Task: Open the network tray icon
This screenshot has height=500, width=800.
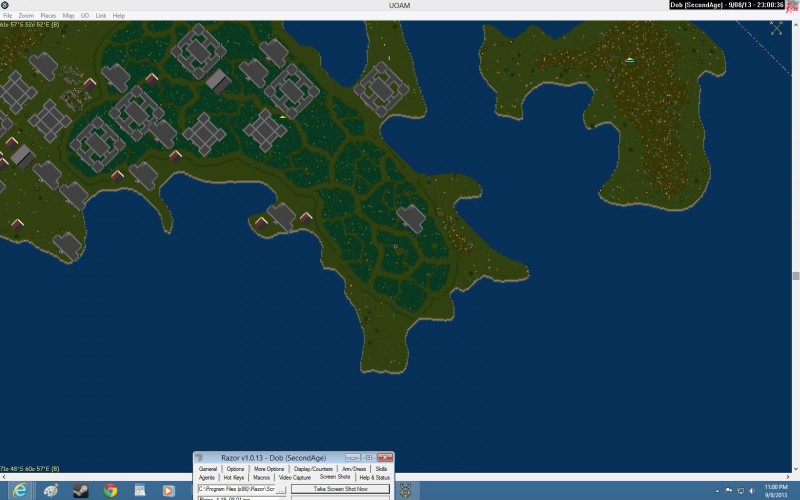Action: 741,491
